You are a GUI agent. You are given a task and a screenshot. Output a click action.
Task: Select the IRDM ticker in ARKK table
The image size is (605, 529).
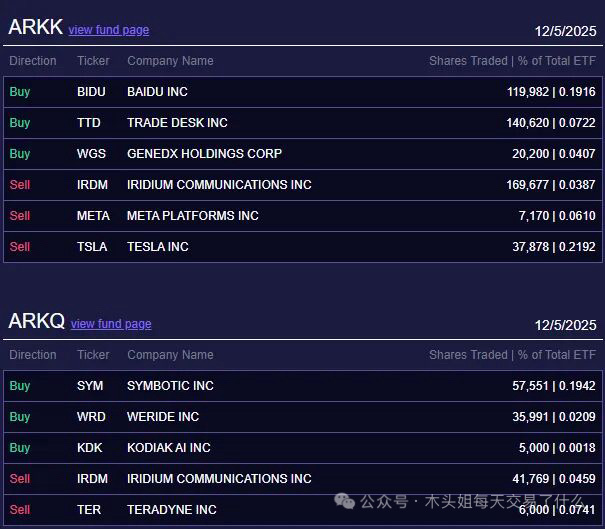pyautogui.click(x=92, y=185)
